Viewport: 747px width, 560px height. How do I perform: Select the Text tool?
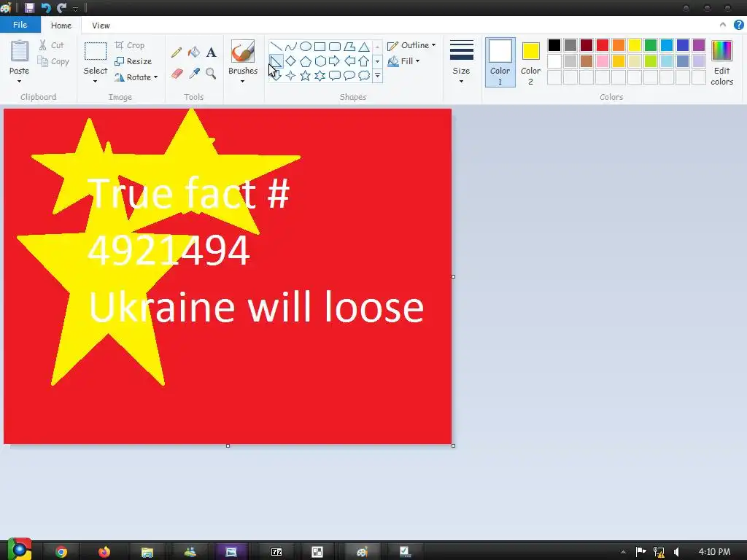point(211,52)
